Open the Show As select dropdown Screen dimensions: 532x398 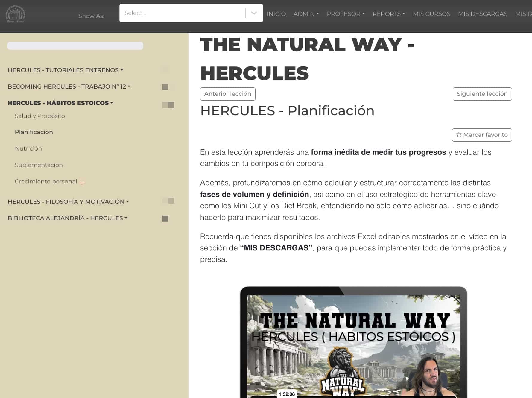191,13
